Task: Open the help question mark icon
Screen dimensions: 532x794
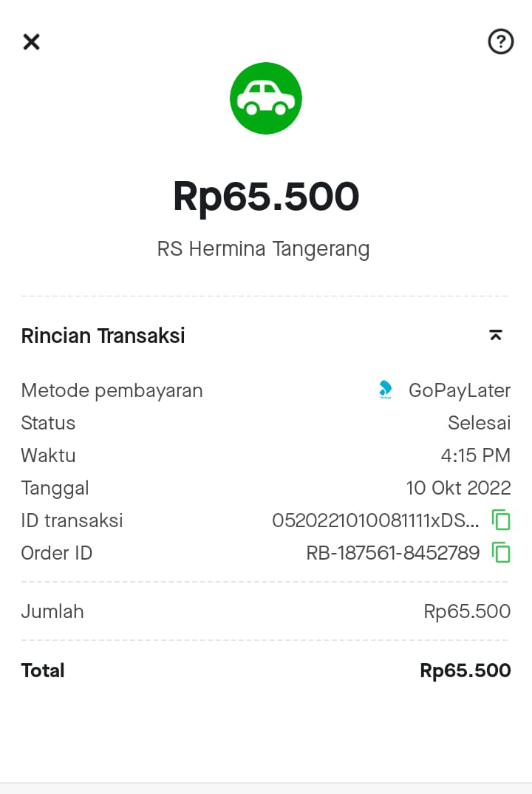Action: pyautogui.click(x=501, y=42)
